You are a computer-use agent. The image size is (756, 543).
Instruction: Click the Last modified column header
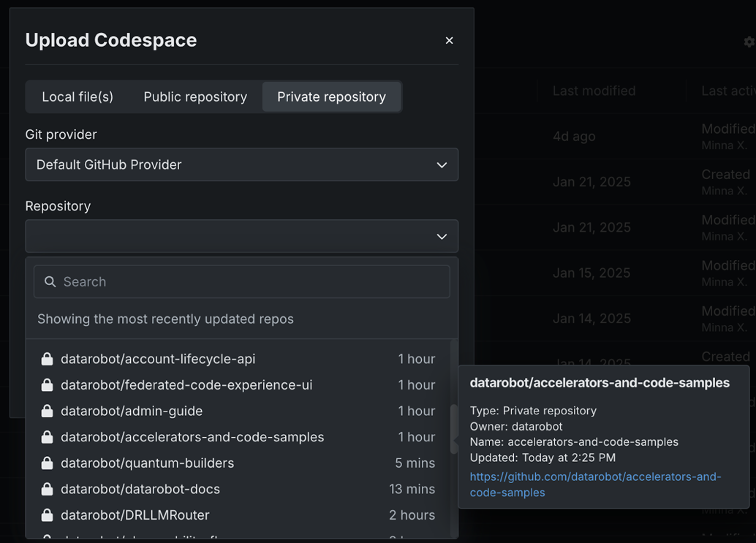(x=594, y=91)
